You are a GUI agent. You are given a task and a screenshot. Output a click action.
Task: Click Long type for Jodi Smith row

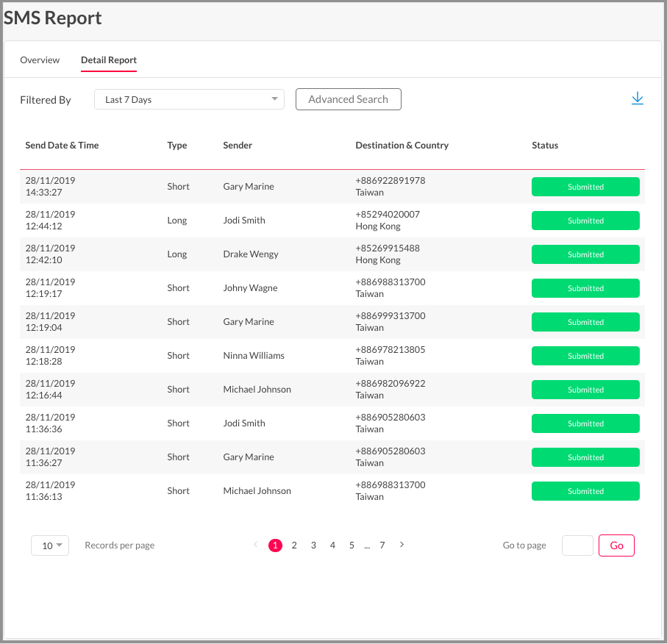(x=177, y=221)
